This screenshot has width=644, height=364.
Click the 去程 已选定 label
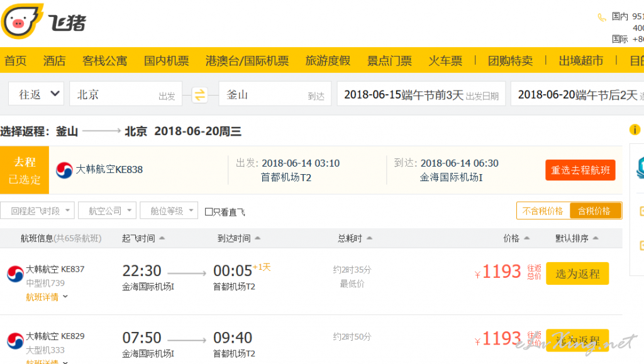pyautogui.click(x=25, y=170)
